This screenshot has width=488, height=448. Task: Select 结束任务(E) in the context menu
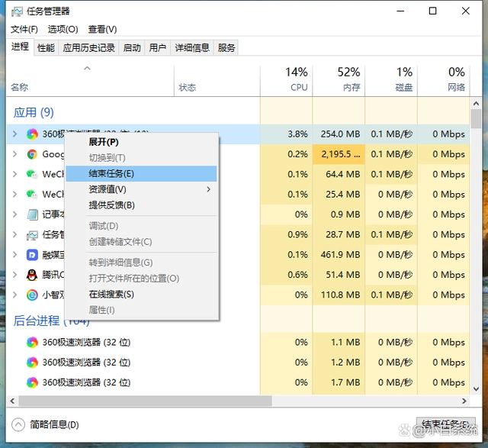[141, 173]
